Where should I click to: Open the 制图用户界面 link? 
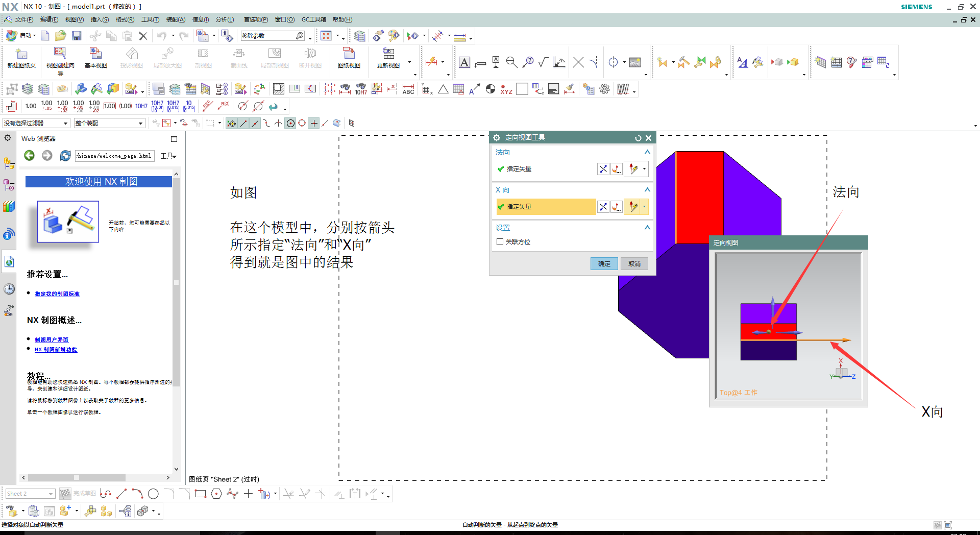pyautogui.click(x=52, y=340)
